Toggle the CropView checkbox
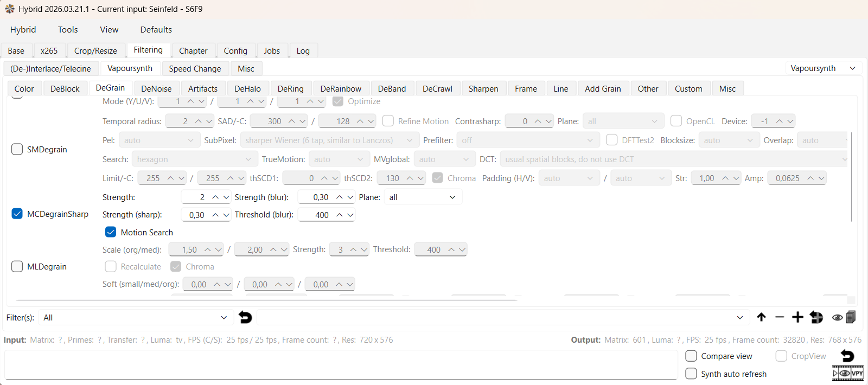This screenshot has height=385, width=868. point(781,356)
